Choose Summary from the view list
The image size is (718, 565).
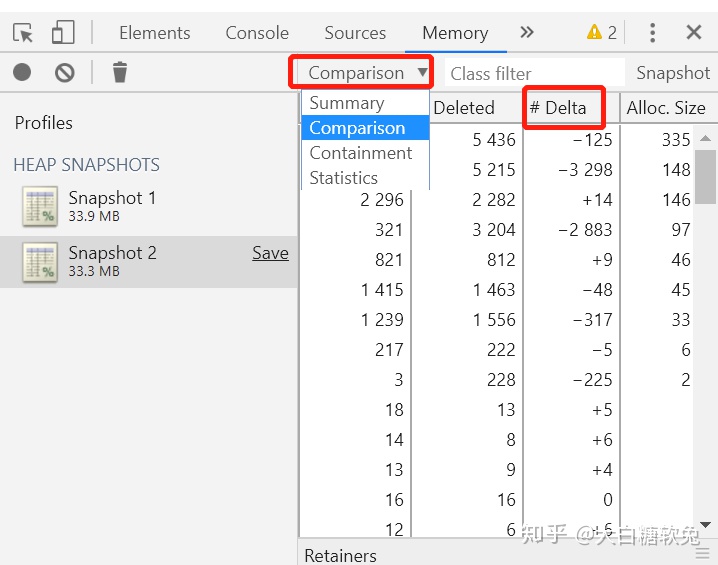(346, 103)
